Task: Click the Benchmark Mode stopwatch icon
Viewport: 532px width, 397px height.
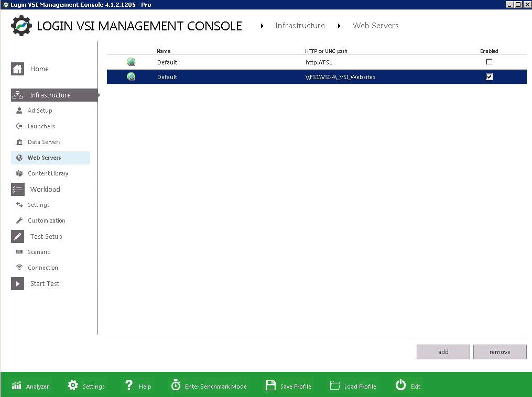Action: click(x=176, y=385)
